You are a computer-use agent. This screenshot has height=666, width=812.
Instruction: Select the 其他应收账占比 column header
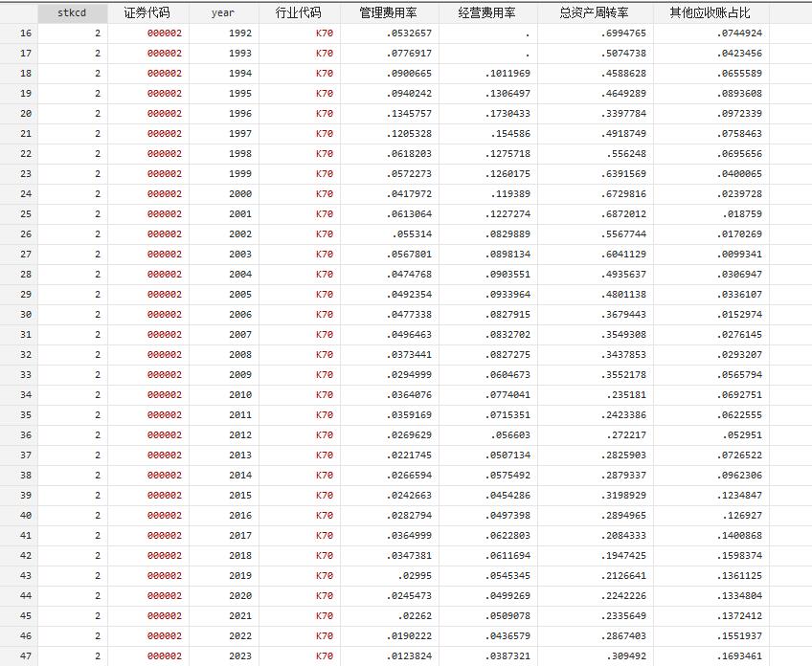point(711,13)
